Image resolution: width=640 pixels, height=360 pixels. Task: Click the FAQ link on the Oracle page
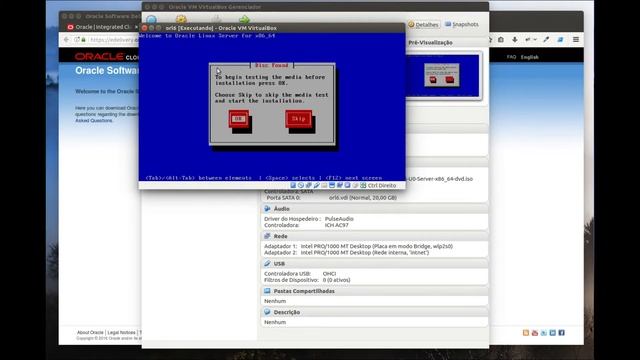click(511, 57)
